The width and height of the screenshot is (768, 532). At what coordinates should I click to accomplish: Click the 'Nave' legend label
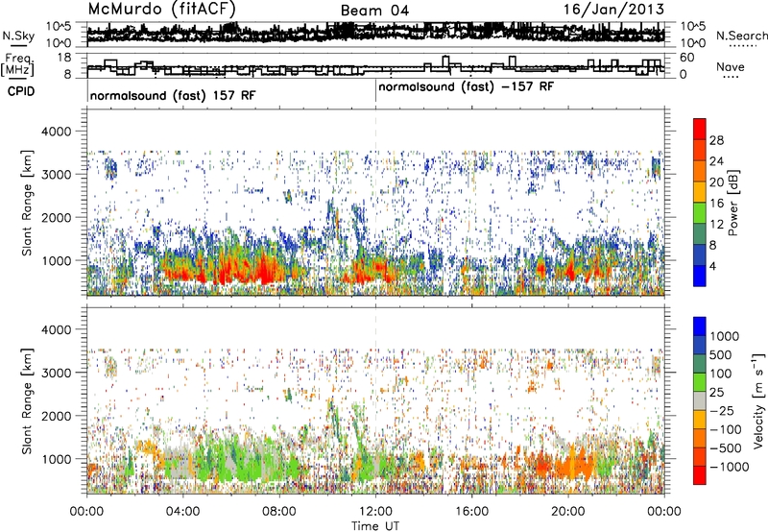pos(731,67)
